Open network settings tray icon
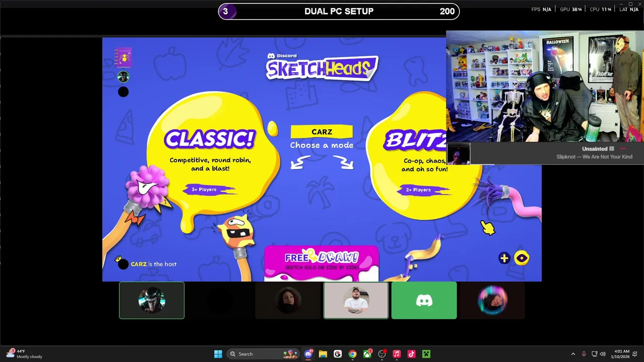The width and height of the screenshot is (644, 362). click(594, 354)
